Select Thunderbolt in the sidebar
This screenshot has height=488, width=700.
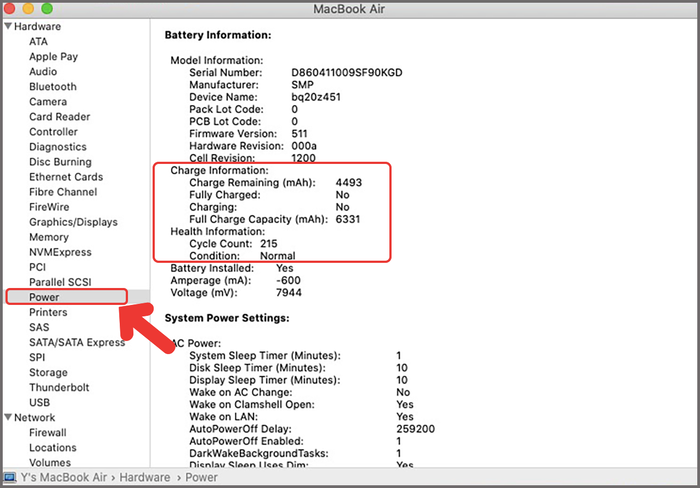tap(59, 388)
